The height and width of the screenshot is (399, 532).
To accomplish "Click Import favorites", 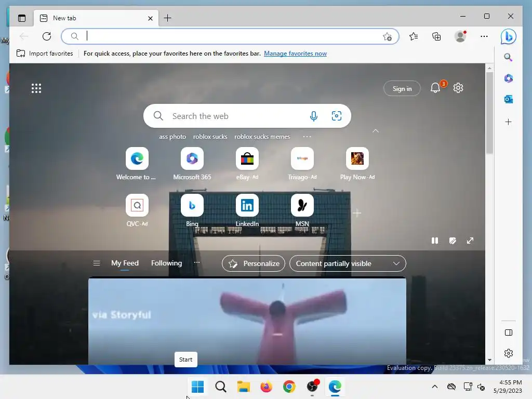I will [45, 54].
